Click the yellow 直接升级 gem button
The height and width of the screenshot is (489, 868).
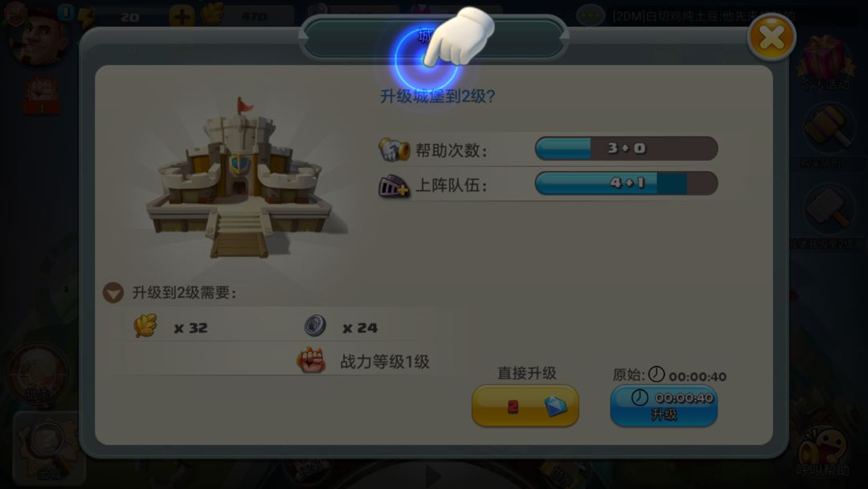[525, 406]
